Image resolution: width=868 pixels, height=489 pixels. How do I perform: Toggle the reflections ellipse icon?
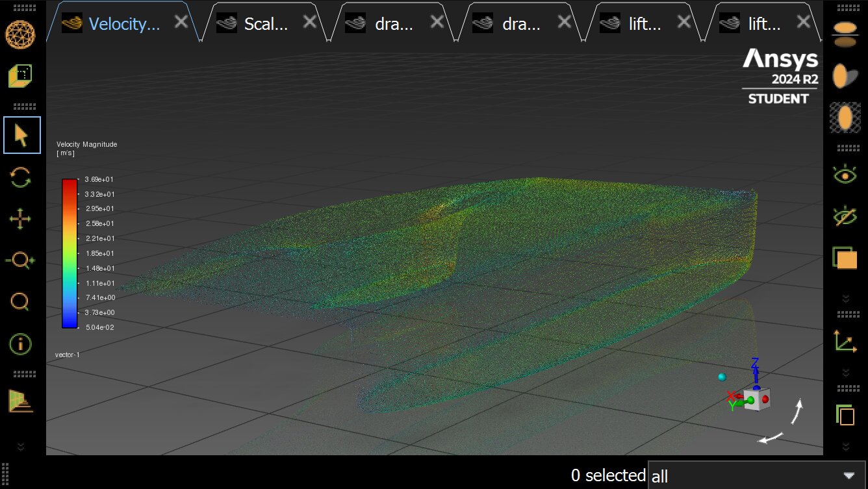845,34
